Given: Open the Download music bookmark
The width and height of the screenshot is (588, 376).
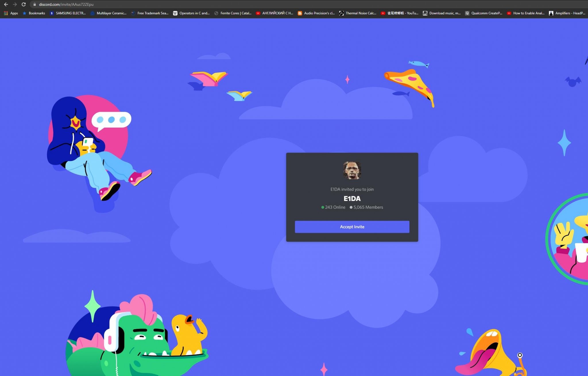Looking at the screenshot, I should [x=442, y=13].
